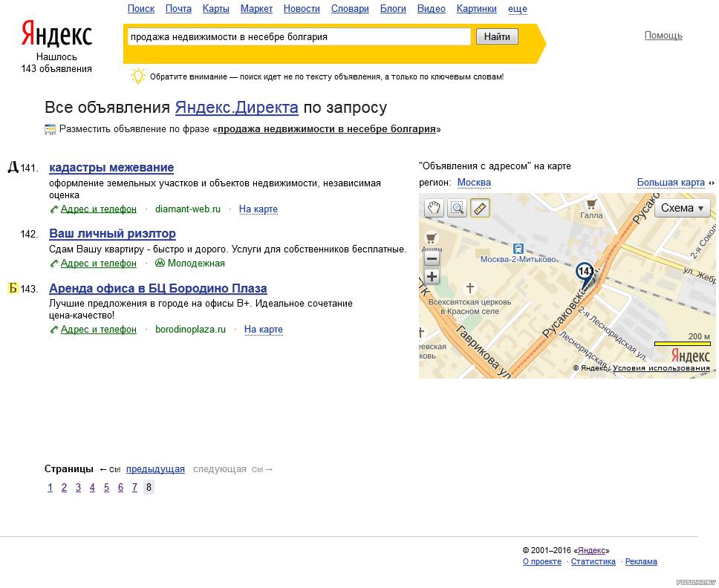Click the phrase link продажа недвижимости в несебре болгария
719x588 pixels.
tap(327, 128)
